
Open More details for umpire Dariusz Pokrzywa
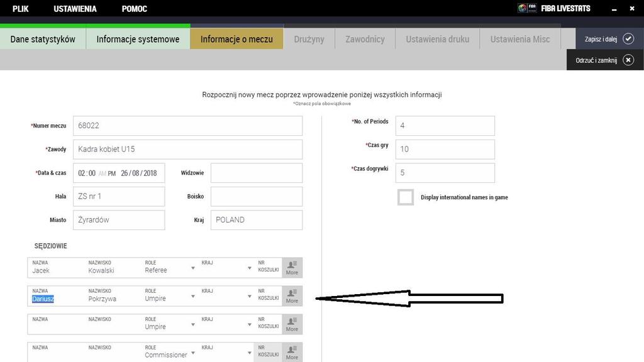[x=292, y=296]
